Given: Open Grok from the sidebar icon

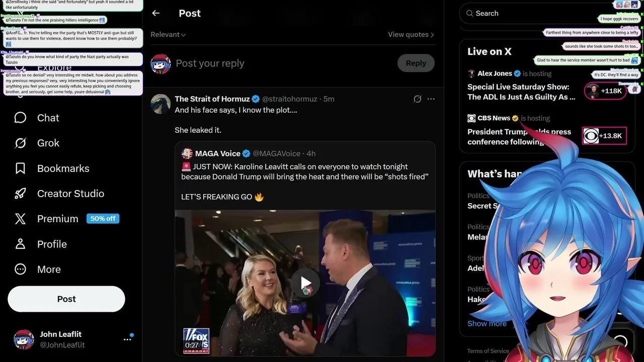Looking at the screenshot, I should (20, 143).
